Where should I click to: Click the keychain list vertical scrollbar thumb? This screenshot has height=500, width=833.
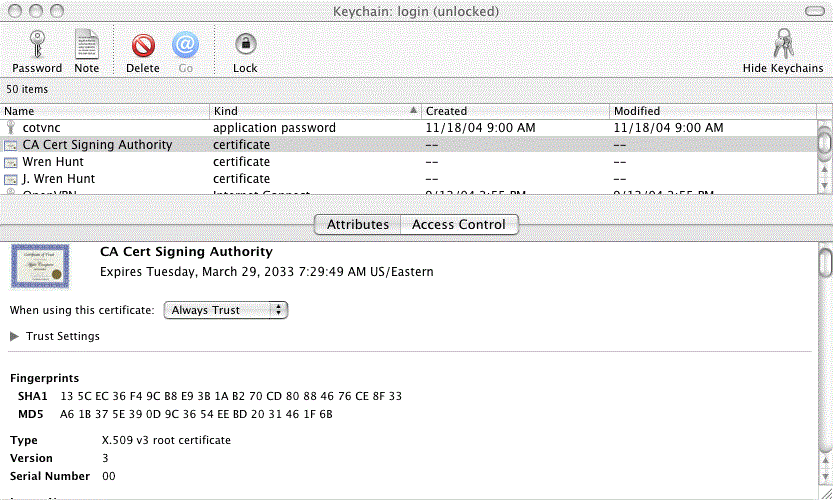click(x=824, y=142)
